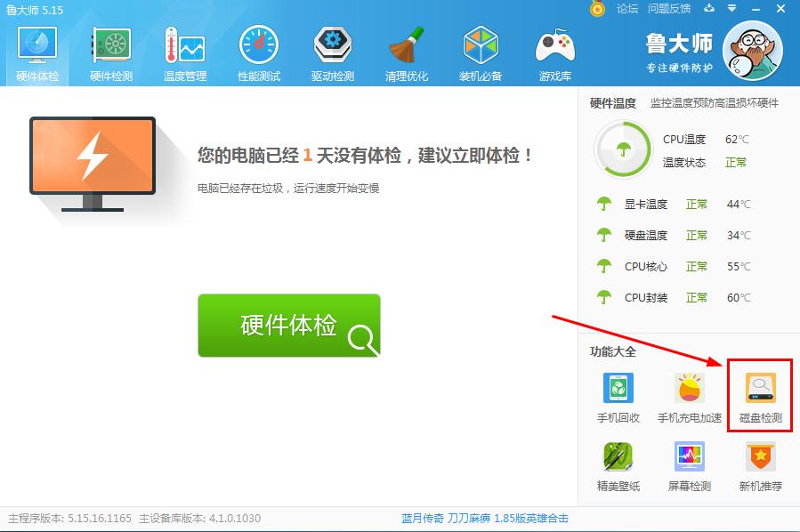The height and width of the screenshot is (532, 800).
Task: Open the 性能测试 tab
Action: click(x=259, y=54)
